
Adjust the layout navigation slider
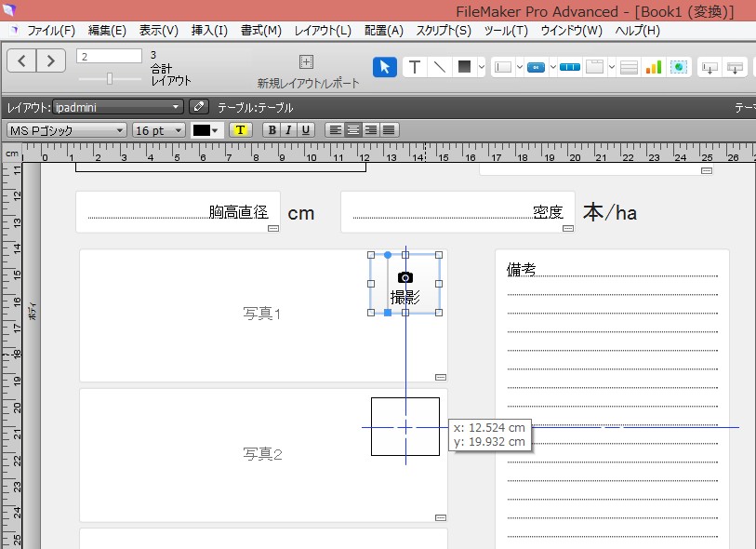coord(110,78)
